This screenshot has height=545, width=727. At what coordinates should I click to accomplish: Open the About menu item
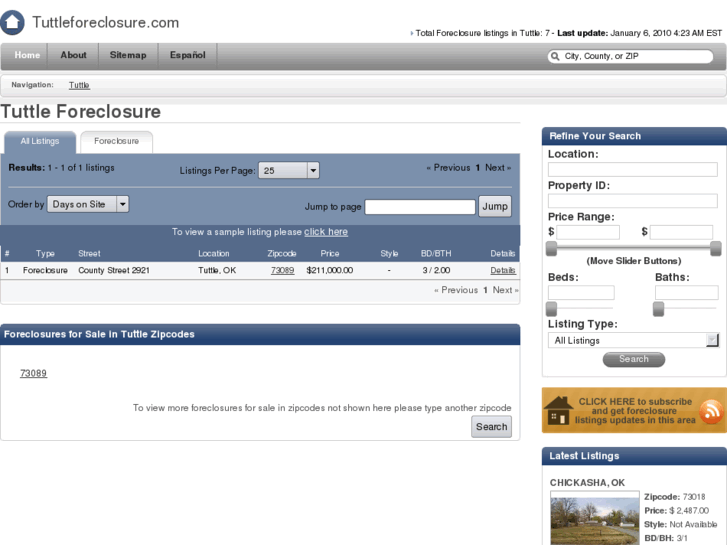[73, 55]
